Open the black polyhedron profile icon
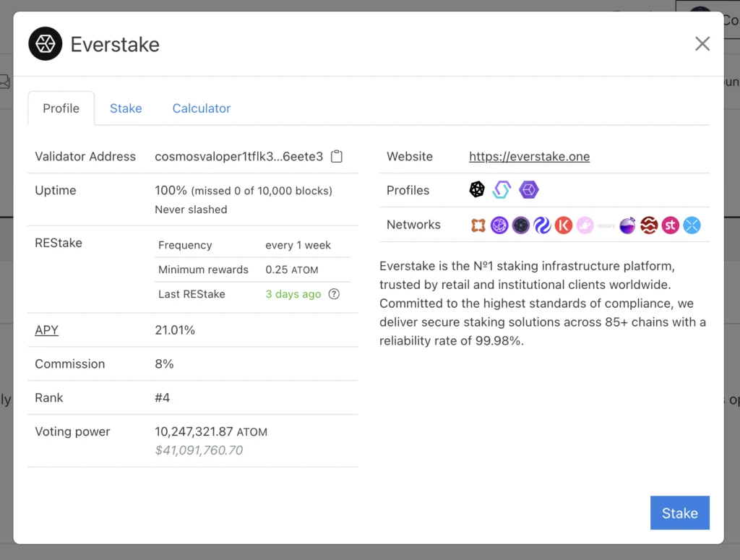Viewport: 740px width, 560px height. pos(477,190)
